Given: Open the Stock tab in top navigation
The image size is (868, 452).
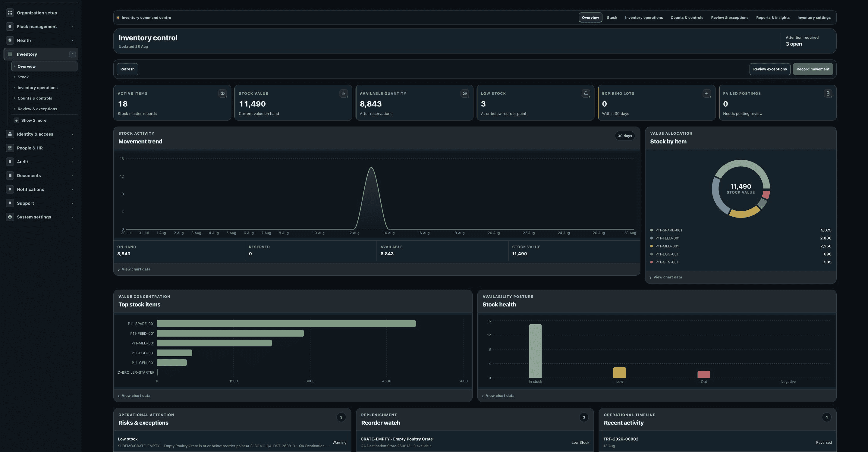Looking at the screenshot, I should point(612,17).
